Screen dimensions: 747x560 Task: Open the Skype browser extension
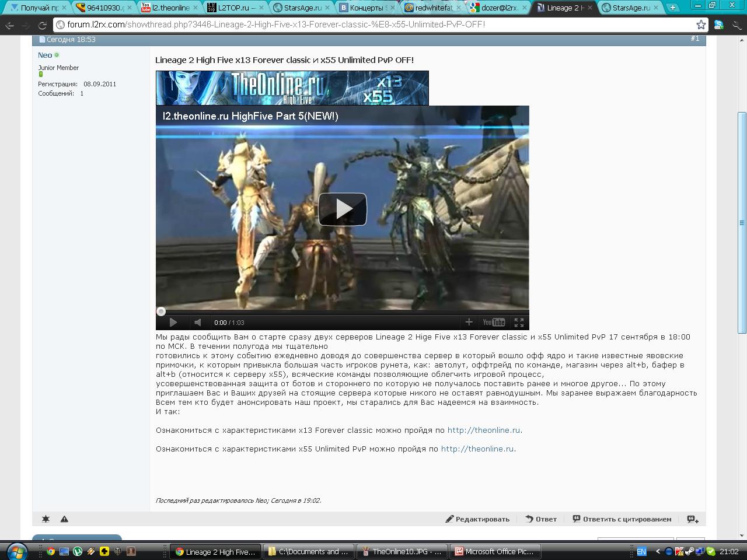(x=718, y=25)
